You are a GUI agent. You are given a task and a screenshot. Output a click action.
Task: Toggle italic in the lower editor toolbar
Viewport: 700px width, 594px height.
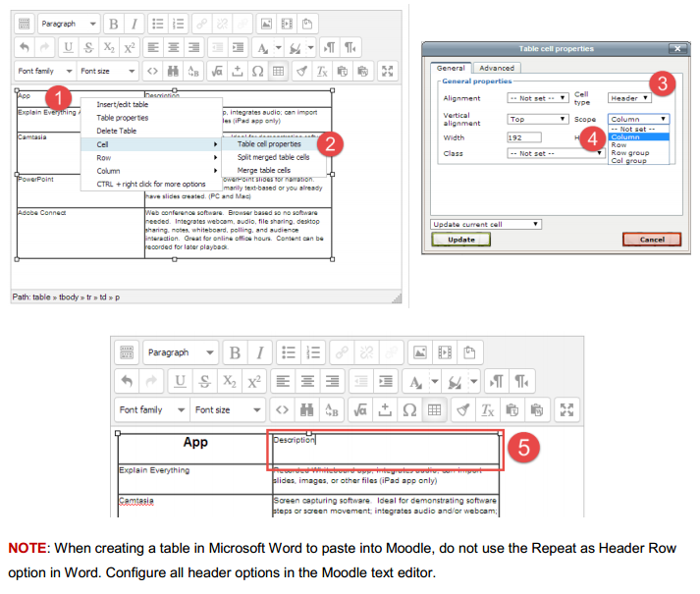coord(260,352)
